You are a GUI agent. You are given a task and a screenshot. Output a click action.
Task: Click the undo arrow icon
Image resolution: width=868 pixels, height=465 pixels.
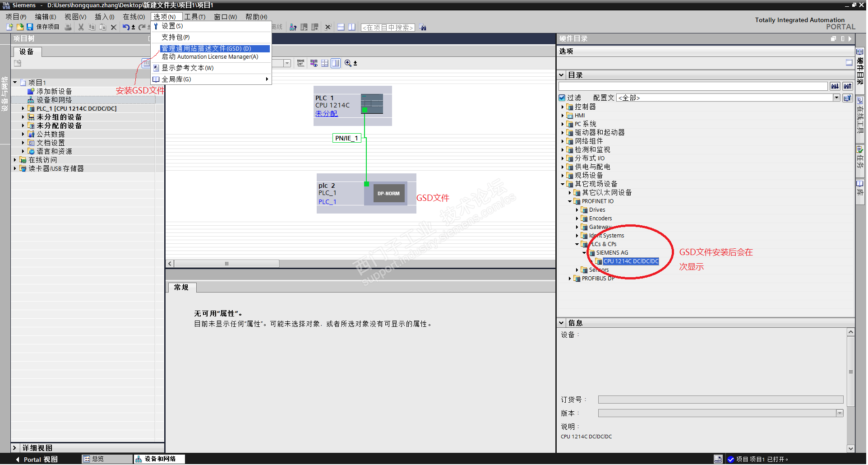pyautogui.click(x=126, y=27)
